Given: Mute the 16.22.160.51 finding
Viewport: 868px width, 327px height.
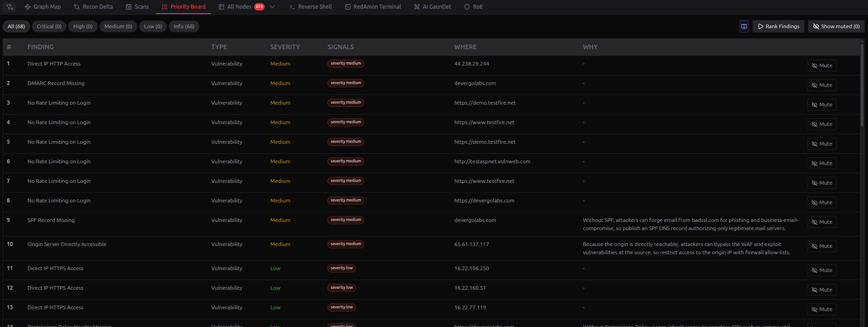Looking at the screenshot, I should point(822,290).
